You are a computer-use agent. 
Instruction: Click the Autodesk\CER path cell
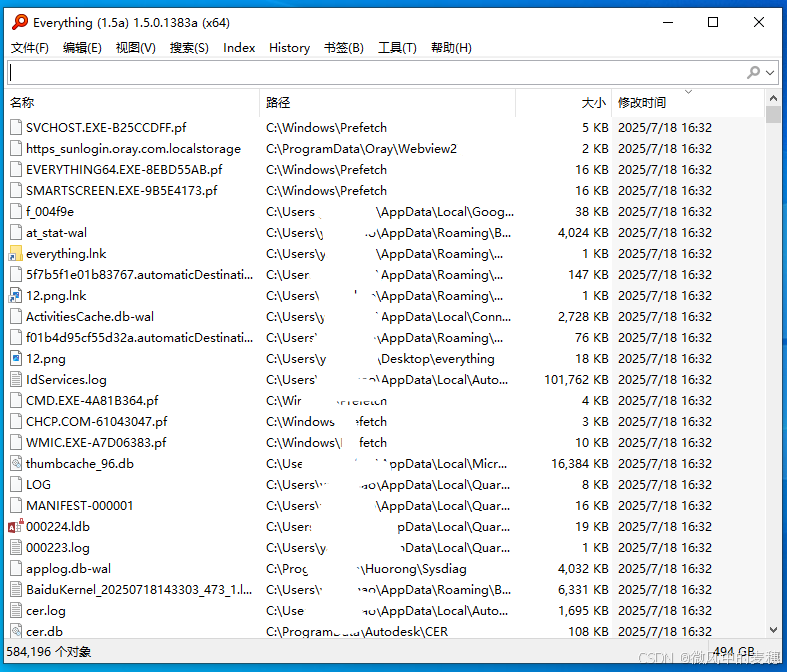point(357,631)
